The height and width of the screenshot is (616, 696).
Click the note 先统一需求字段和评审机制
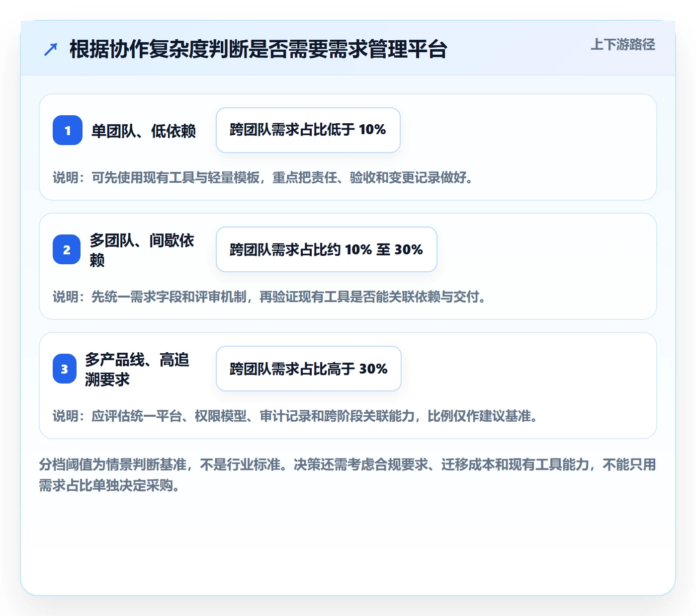pyautogui.click(x=269, y=297)
